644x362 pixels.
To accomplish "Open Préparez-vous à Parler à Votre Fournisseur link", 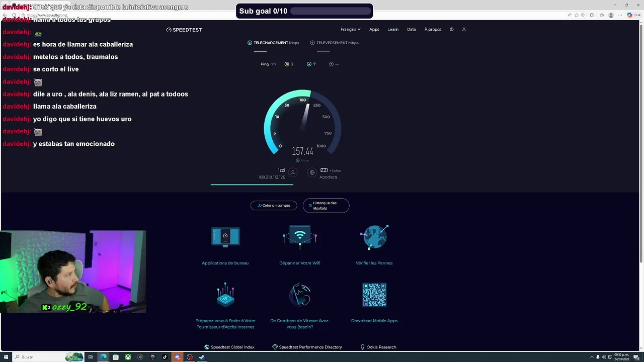I will click(x=225, y=324).
